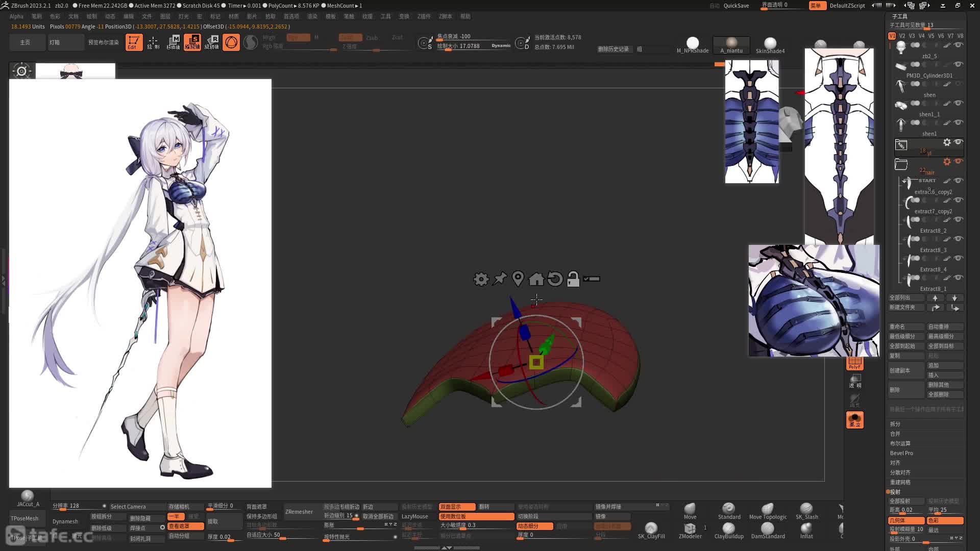This screenshot has height=551, width=980.
Task: Select A_niantu material sphere
Action: [x=731, y=45]
